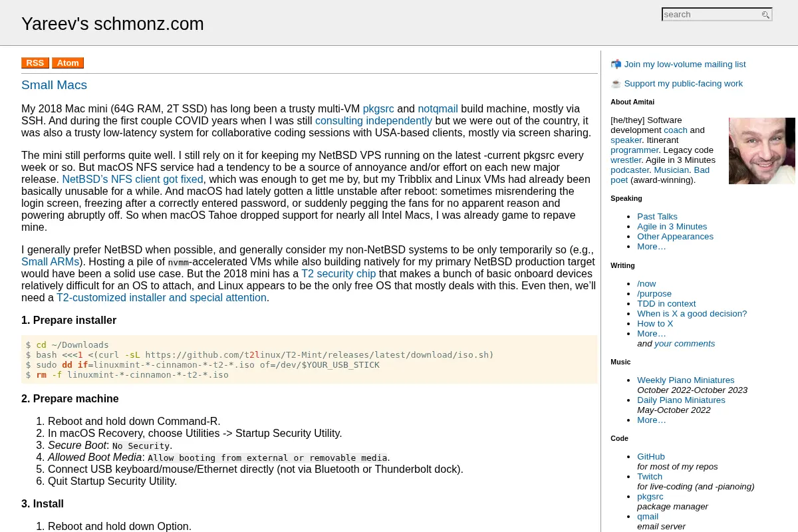Open the coach link in About
This screenshot has height=532, width=798.
coord(676,130)
